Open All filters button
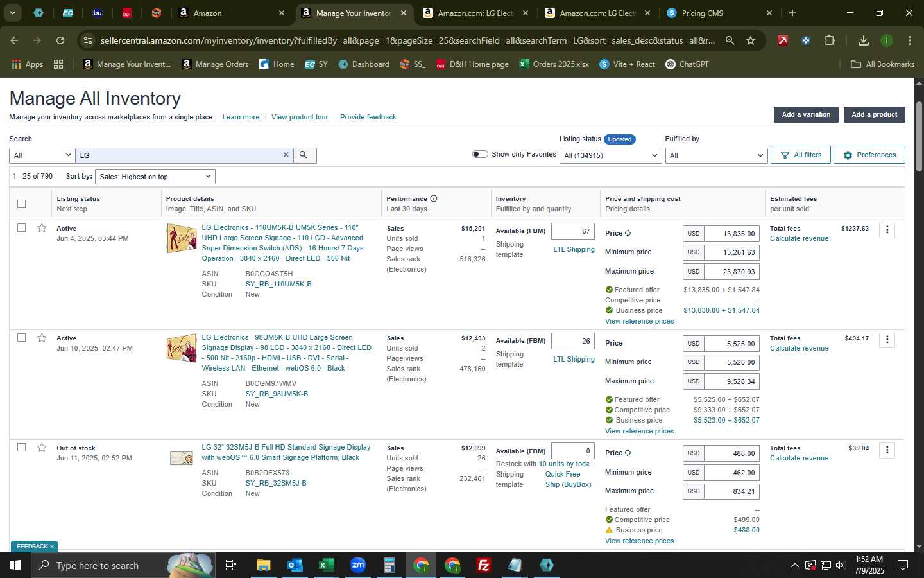 (801, 155)
